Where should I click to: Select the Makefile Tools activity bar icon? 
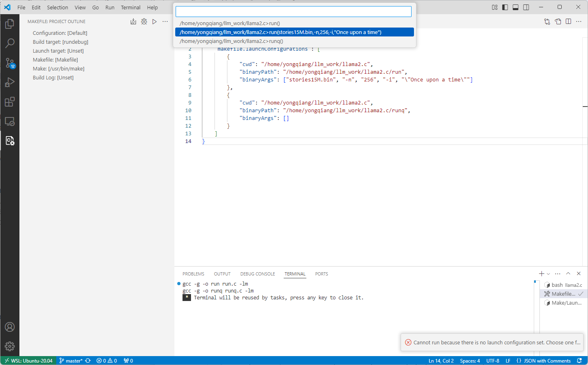coord(10,141)
